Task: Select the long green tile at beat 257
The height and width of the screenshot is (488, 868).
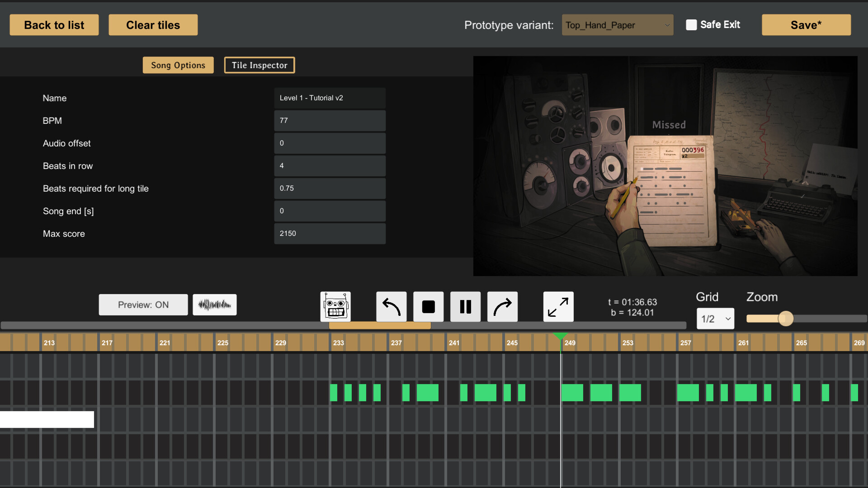Action: (x=688, y=393)
